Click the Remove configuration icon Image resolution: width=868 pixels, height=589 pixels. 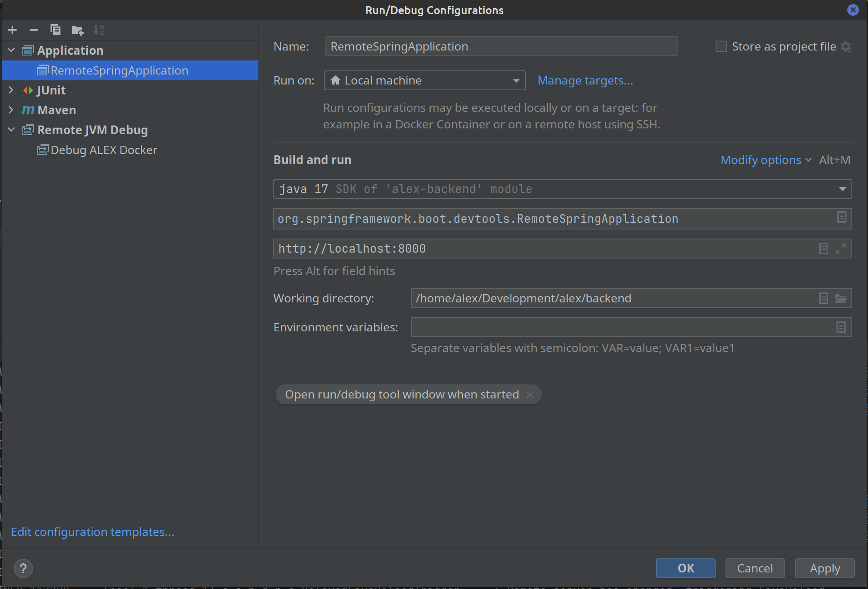point(34,29)
